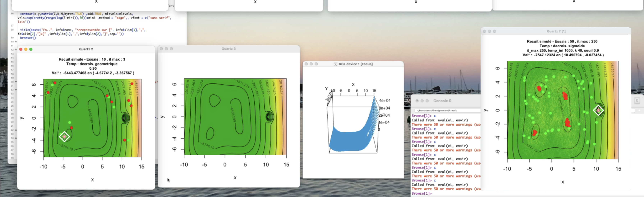Toggle code fold arrow at line 52

tap(16, 90)
